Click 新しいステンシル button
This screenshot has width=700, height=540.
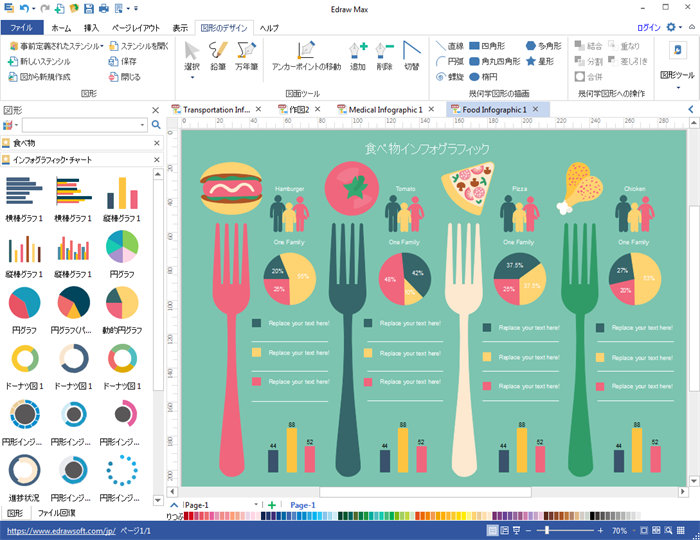pyautogui.click(x=39, y=62)
